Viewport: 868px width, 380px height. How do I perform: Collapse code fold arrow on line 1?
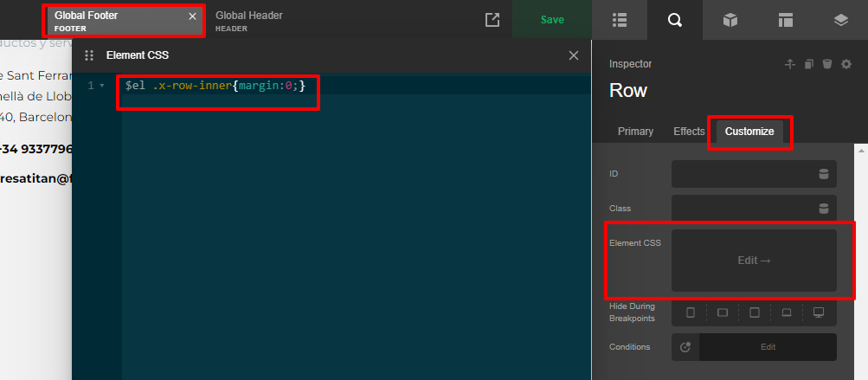click(102, 86)
